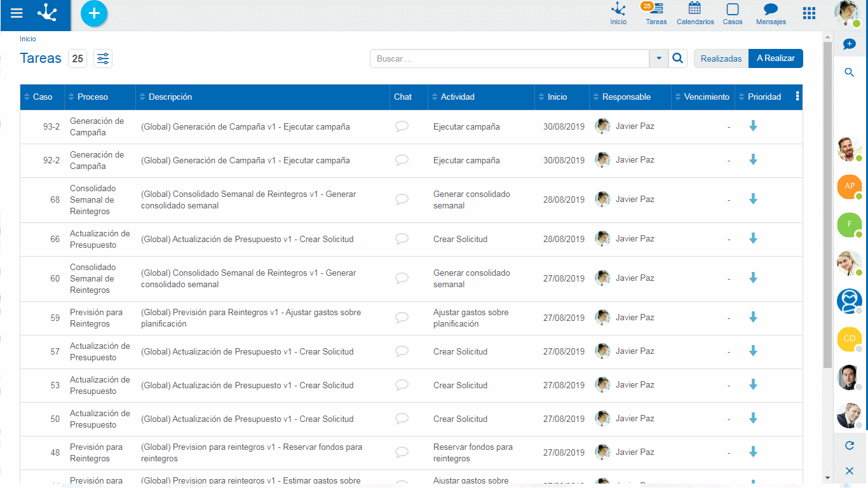Open chat bubble for case 93-2

pos(402,126)
